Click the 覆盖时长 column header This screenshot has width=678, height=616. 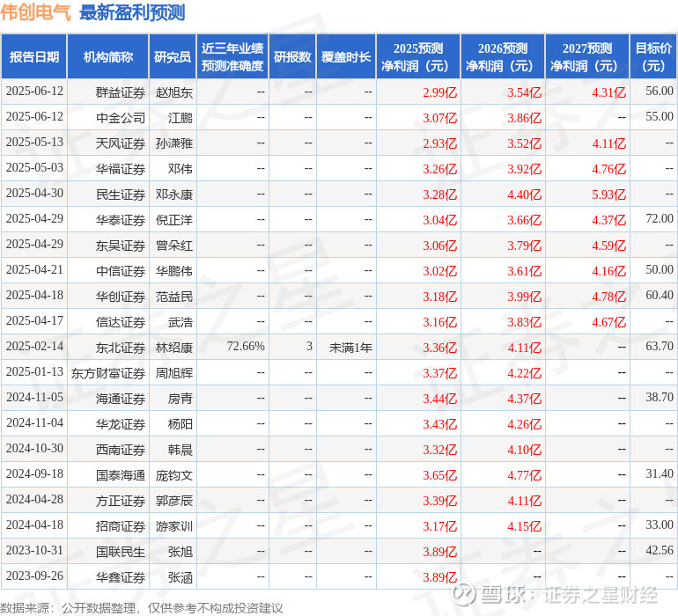346,57
